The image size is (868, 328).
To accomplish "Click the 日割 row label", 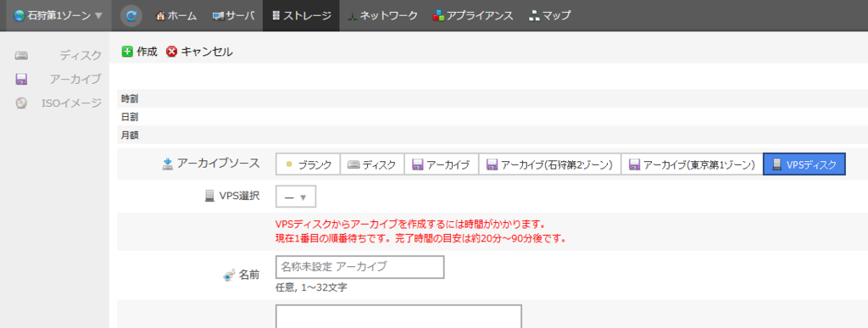I will [x=130, y=117].
